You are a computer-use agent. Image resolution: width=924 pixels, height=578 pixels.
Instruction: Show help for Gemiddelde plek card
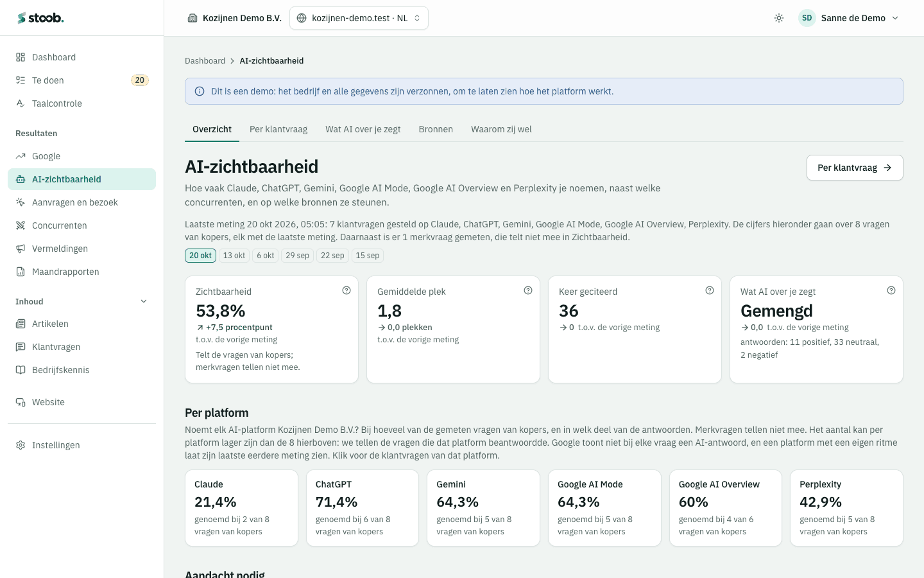click(528, 290)
